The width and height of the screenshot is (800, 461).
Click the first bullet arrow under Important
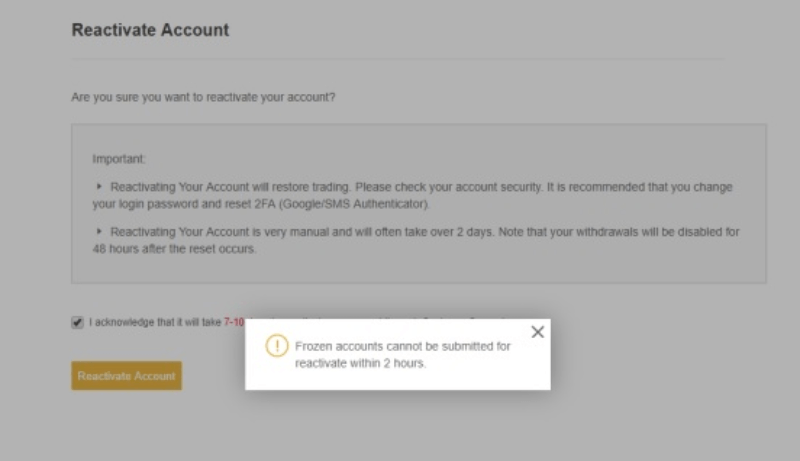[x=99, y=186]
